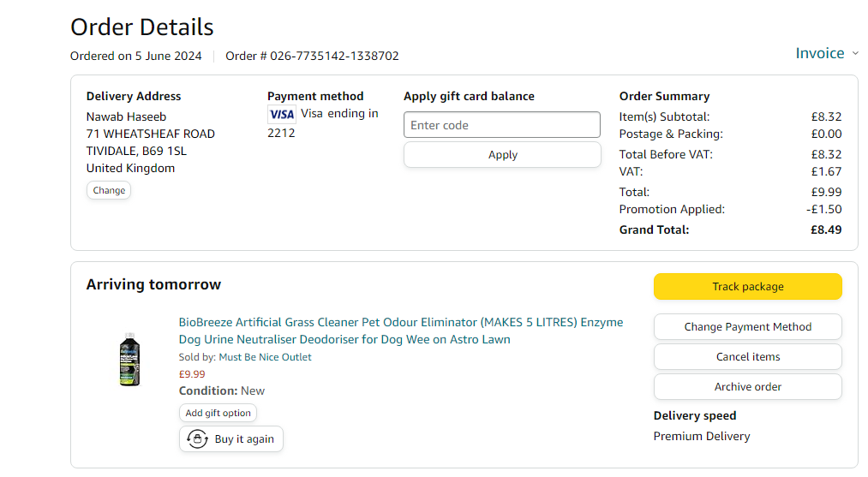Click the Buy it again basket icon
Viewport: 868px width, 477px height.
[197, 438]
